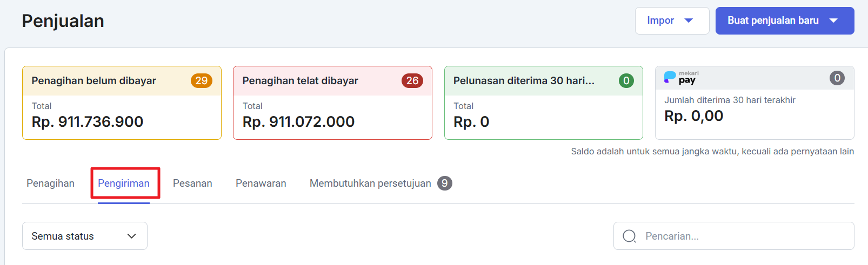Open the Pesanan tab
Viewport: 868px width, 265px height.
[192, 184]
